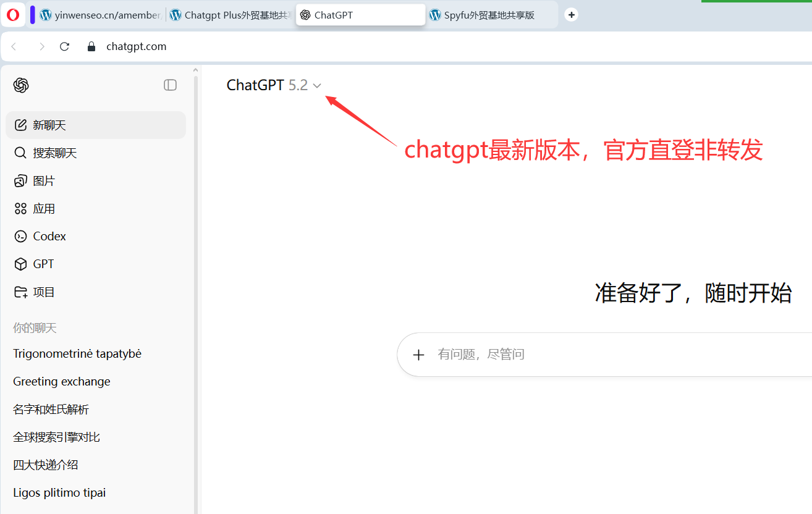
Task: Expand the ChatGPT 5.2 model selector
Action: click(x=274, y=85)
